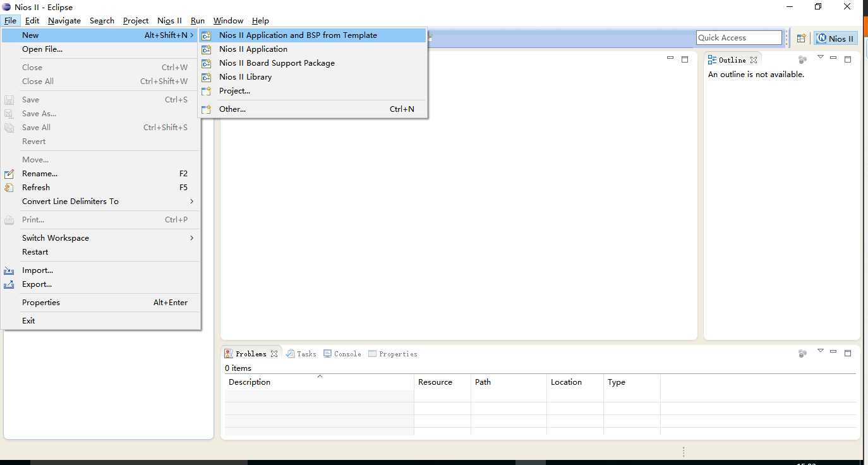Choose Other... in New submenu
The height and width of the screenshot is (465, 868).
pyautogui.click(x=313, y=109)
